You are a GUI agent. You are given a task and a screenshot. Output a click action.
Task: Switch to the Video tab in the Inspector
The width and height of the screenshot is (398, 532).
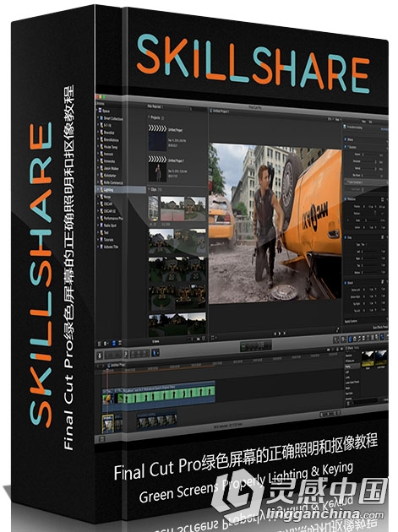(363, 121)
